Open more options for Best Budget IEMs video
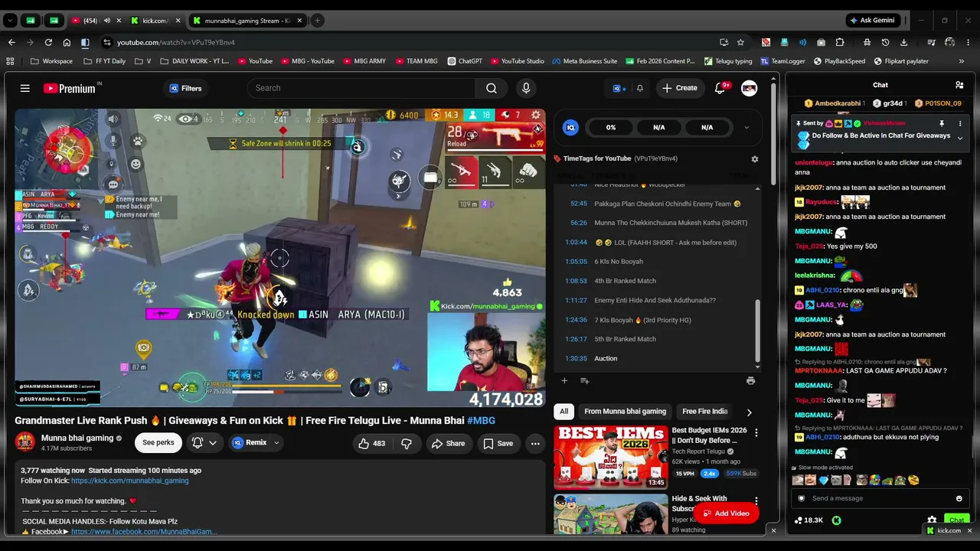Viewport: 980px width, 551px height. pyautogui.click(x=756, y=432)
